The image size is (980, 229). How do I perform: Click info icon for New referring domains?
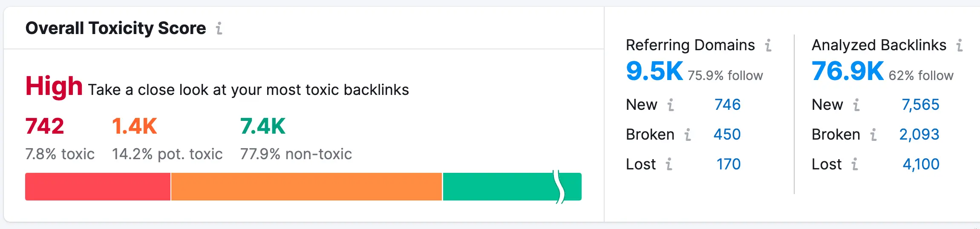click(x=671, y=105)
